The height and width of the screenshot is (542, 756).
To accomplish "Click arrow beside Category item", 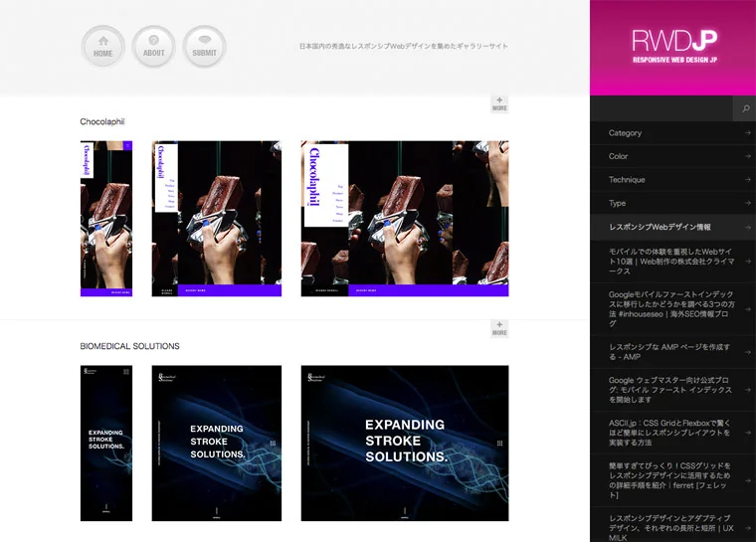I will tap(747, 133).
